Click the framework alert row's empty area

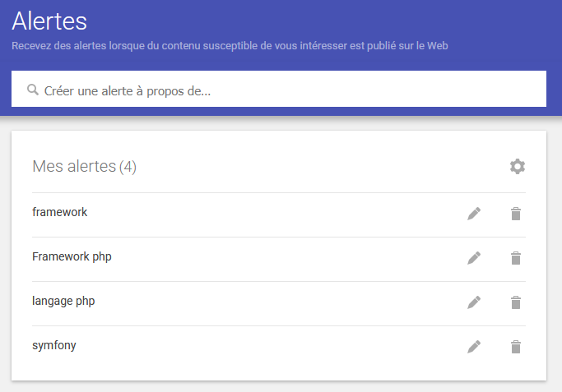click(276, 214)
